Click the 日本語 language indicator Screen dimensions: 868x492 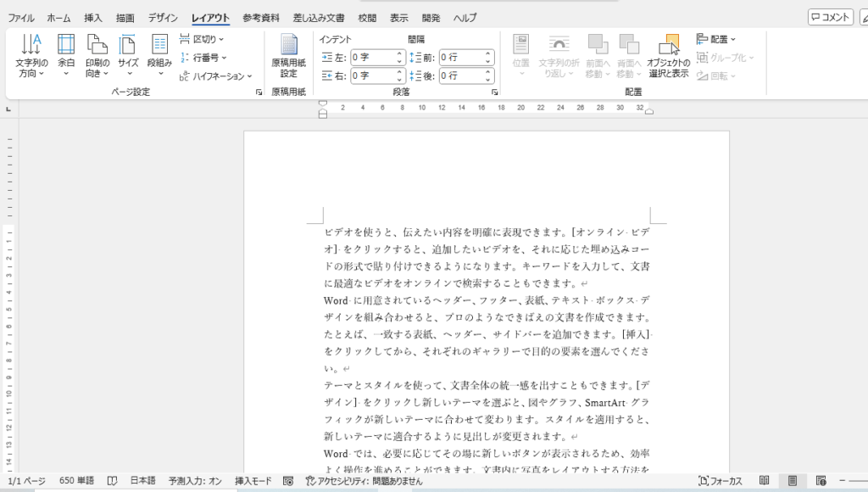(x=142, y=481)
